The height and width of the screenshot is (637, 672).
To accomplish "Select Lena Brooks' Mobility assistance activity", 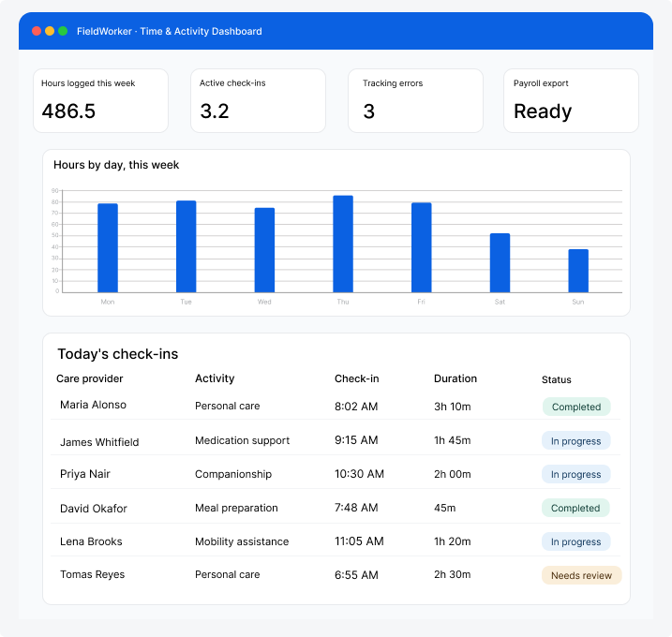I will 242,541.
